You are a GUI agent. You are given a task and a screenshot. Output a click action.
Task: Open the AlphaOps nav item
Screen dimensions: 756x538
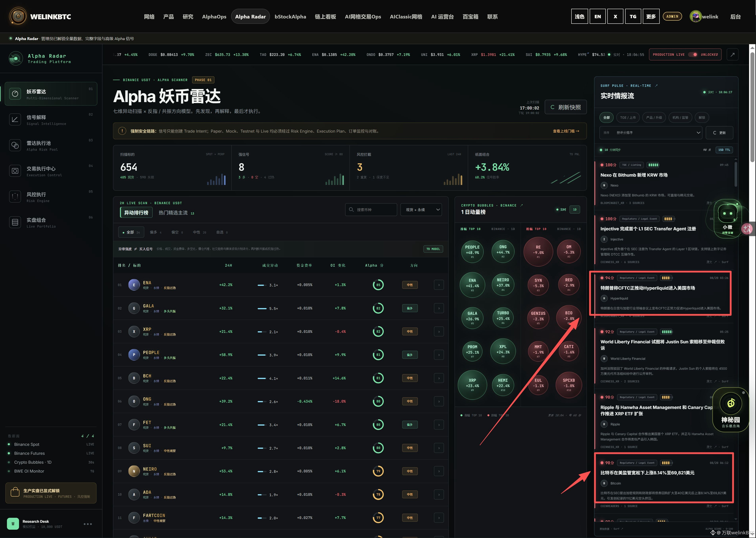214,17
